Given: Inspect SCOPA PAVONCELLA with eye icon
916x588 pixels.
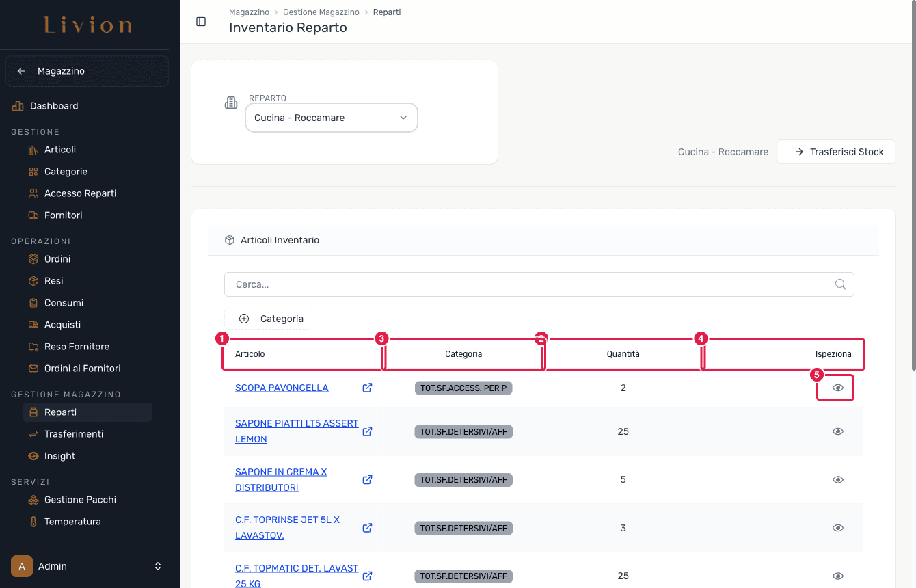Looking at the screenshot, I should click(x=838, y=388).
